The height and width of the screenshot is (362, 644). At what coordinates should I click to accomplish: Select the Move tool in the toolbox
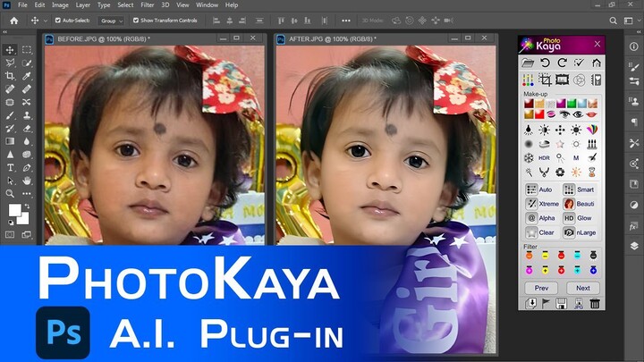tap(10, 50)
